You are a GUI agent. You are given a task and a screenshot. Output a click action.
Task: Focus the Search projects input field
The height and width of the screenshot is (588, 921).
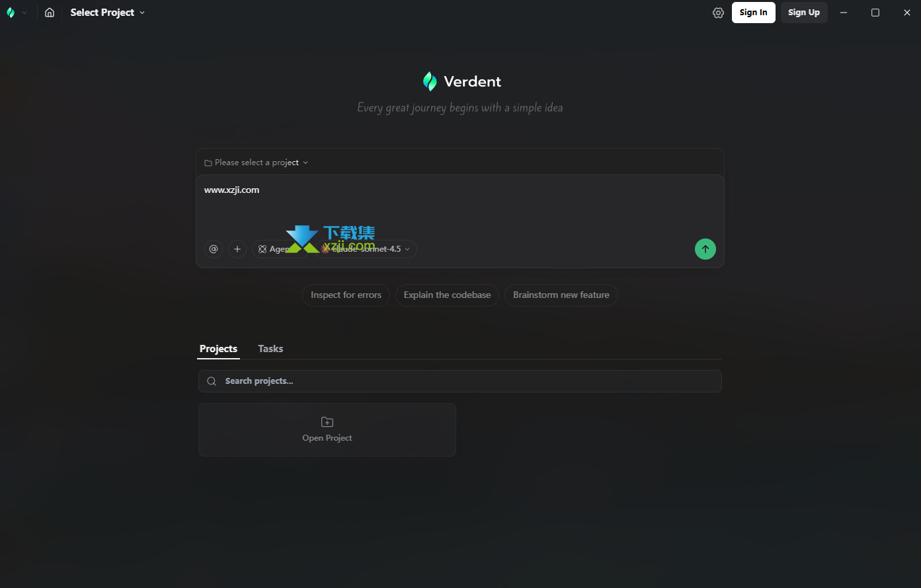tap(463, 381)
